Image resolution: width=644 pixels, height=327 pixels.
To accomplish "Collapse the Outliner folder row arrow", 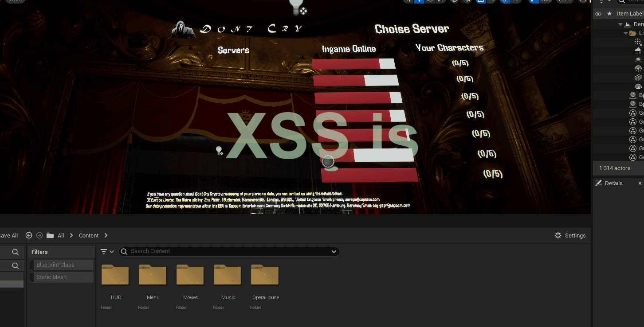I will point(626,33).
